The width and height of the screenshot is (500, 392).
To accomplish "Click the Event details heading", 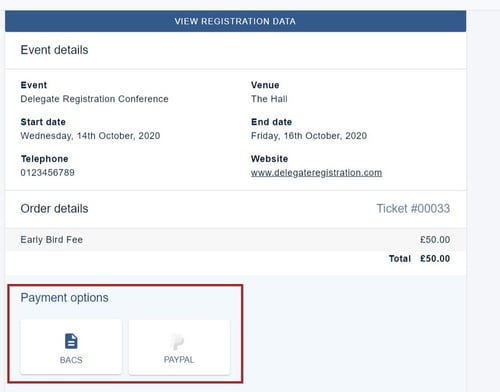I will [54, 50].
